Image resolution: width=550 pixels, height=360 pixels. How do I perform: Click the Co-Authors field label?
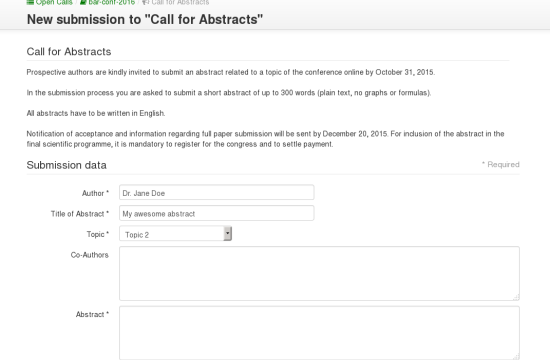90,255
